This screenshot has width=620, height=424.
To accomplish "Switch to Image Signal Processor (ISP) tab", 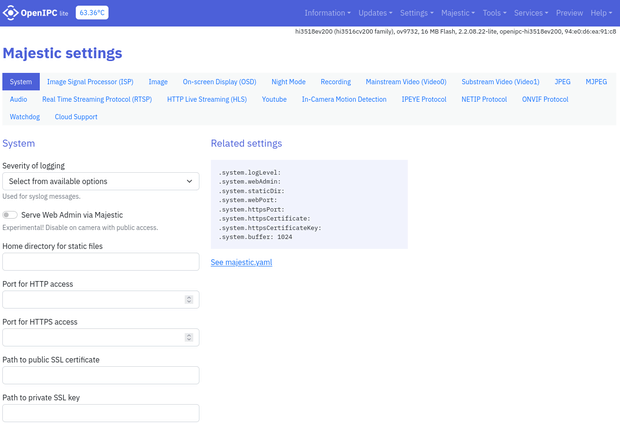I will click(90, 82).
